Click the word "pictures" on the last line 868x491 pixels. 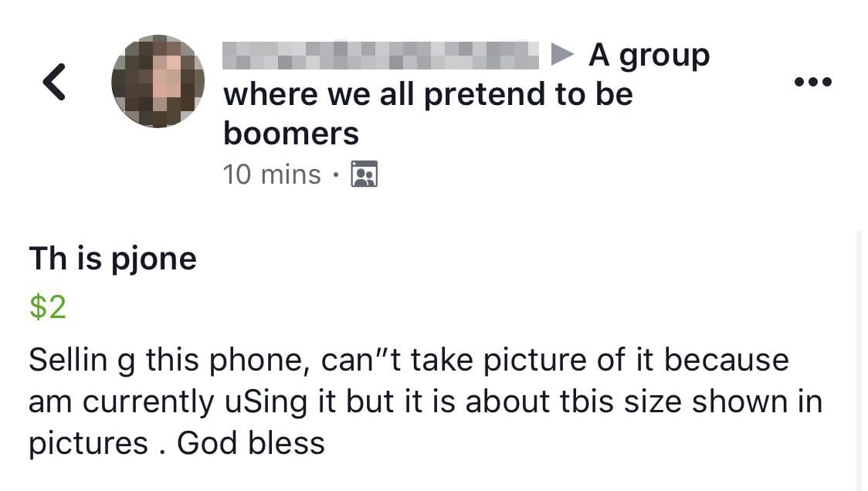(87, 443)
